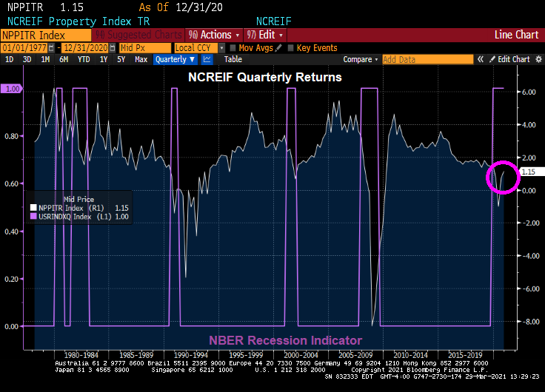The width and height of the screenshot is (545, 392).
Task: Click the Mid Price legend header
Action: pyautogui.click(x=79, y=199)
